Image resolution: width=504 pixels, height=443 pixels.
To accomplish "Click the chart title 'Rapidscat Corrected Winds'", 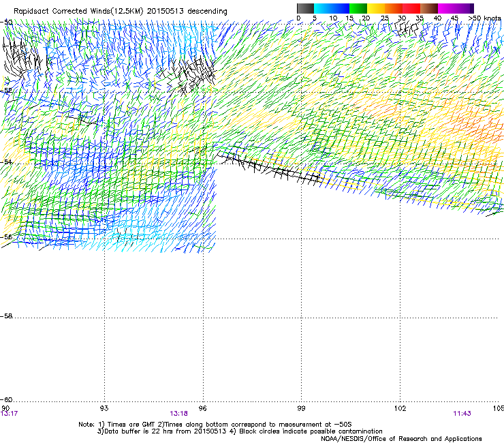I will click(62, 11).
